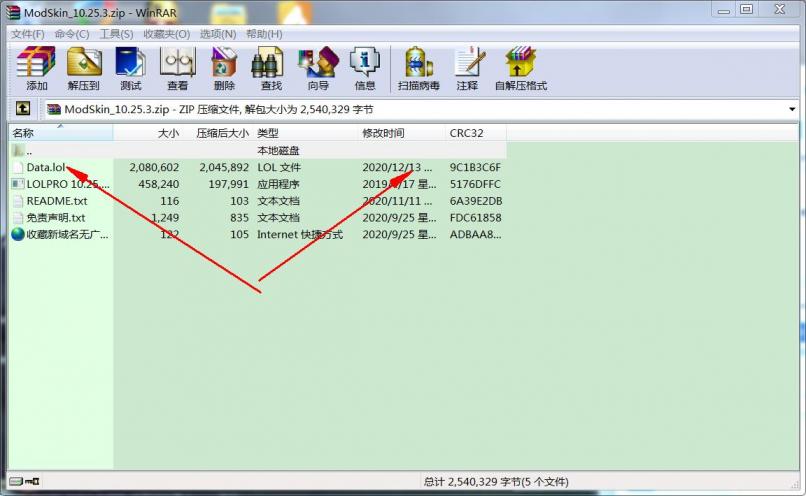The width and height of the screenshot is (806, 496).
Task: Click the Internet 快捷方式 type cell
Action: pos(300,235)
